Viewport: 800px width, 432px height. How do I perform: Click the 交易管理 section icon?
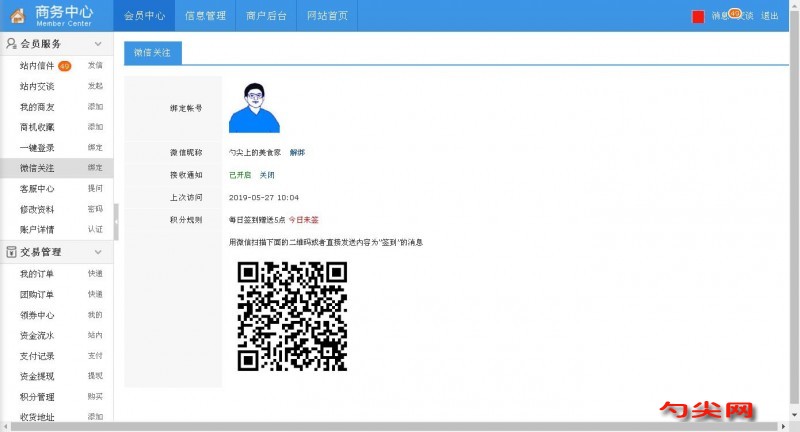11,252
